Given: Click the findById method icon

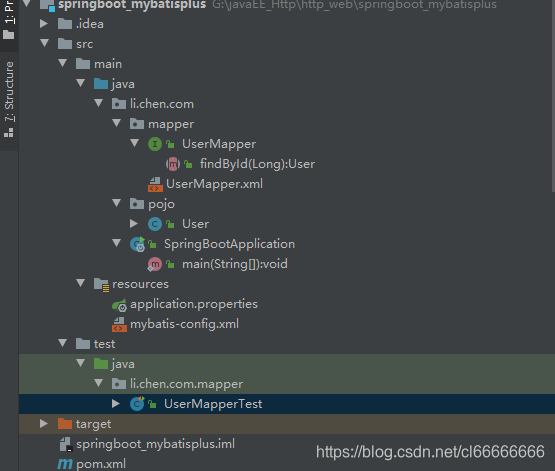Looking at the screenshot, I should [x=173, y=164].
